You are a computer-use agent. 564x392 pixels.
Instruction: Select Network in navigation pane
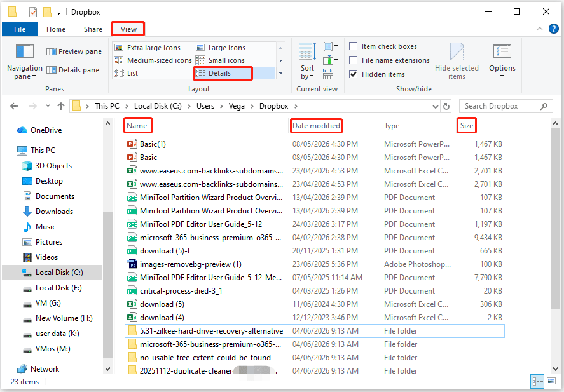click(38, 369)
